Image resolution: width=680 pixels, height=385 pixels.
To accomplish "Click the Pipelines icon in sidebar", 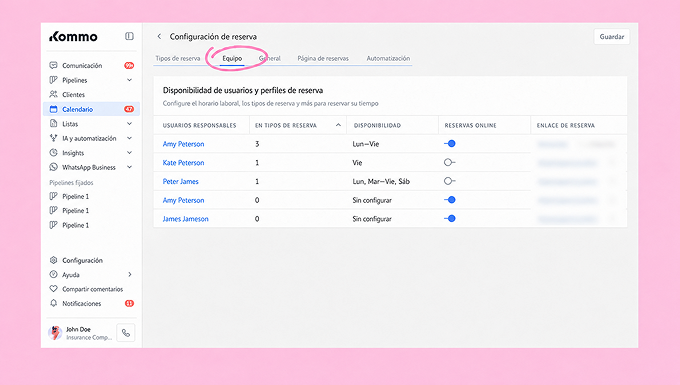I will (53, 80).
